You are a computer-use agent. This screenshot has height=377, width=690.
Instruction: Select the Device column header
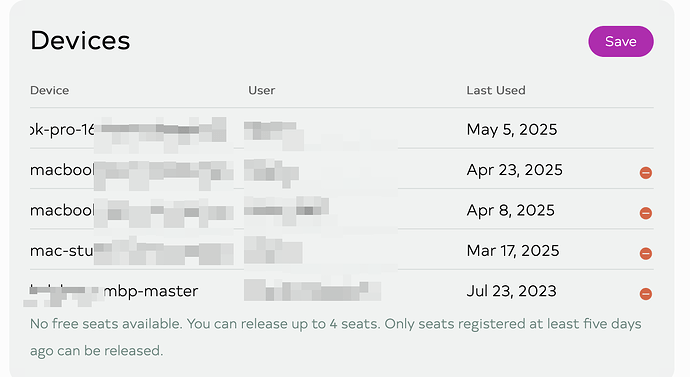[x=49, y=90]
